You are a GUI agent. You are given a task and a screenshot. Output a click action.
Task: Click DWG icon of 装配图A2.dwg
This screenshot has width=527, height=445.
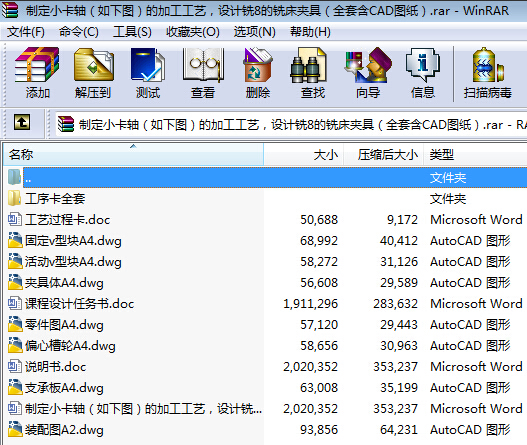(15, 430)
